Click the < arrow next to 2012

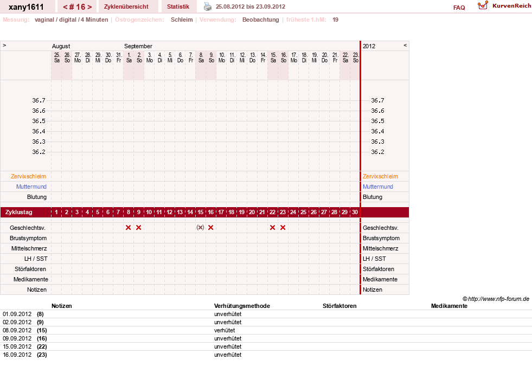[x=405, y=45]
